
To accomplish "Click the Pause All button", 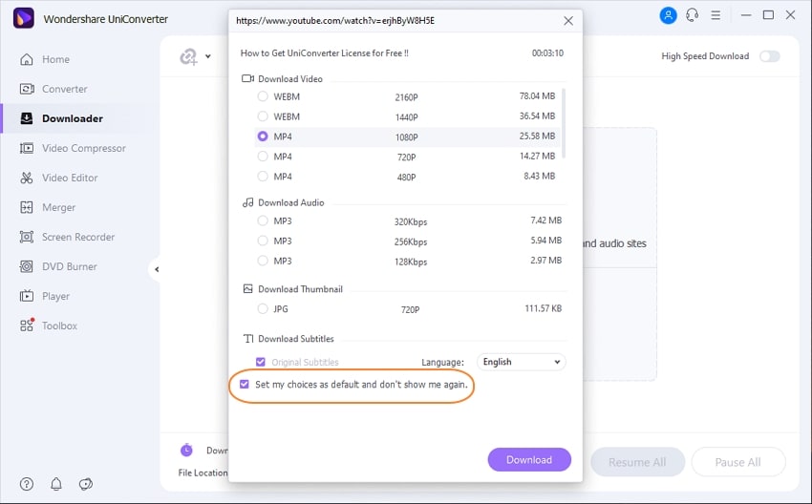I will [x=737, y=462].
